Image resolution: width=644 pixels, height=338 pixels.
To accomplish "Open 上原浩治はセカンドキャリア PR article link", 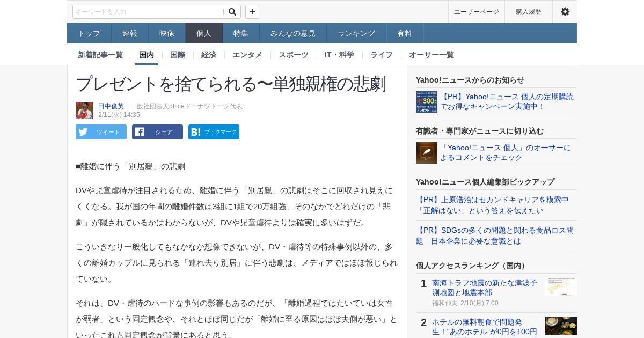I will pyautogui.click(x=492, y=205).
